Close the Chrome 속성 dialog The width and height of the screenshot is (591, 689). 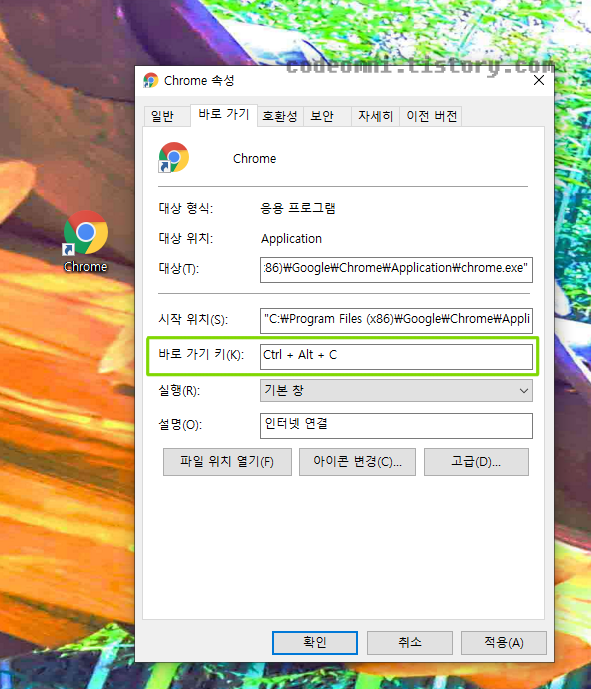(539, 80)
